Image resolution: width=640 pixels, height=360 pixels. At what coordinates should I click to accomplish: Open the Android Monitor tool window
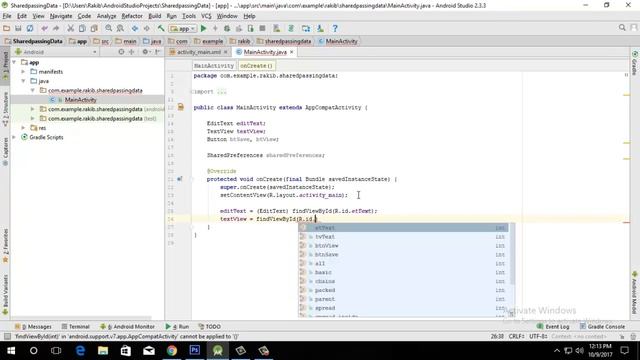click(x=127, y=327)
